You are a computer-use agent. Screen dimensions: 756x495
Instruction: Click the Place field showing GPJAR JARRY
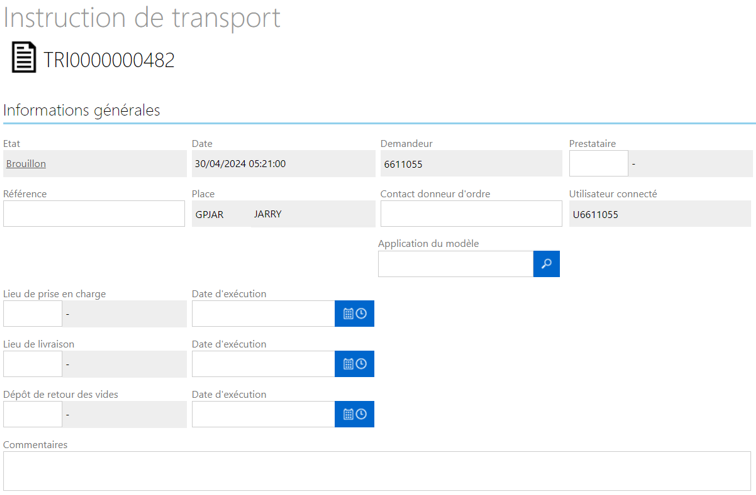point(284,214)
